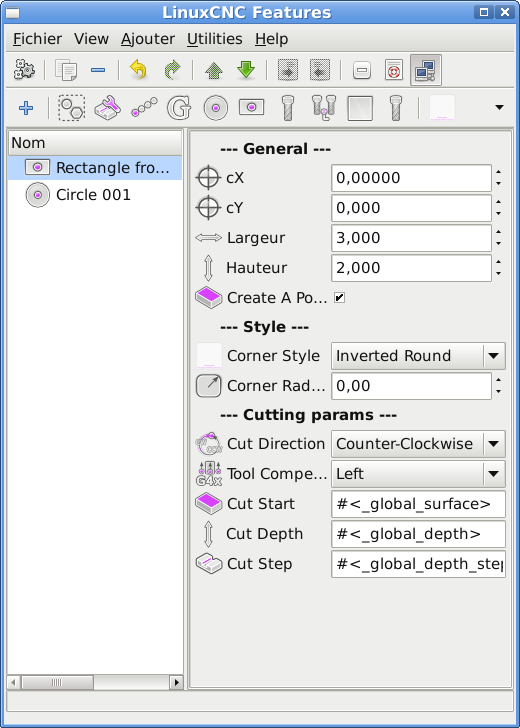Viewport: 520px width, 728px height.
Task: Add a rectangle feature from toolbar
Action: point(252,108)
